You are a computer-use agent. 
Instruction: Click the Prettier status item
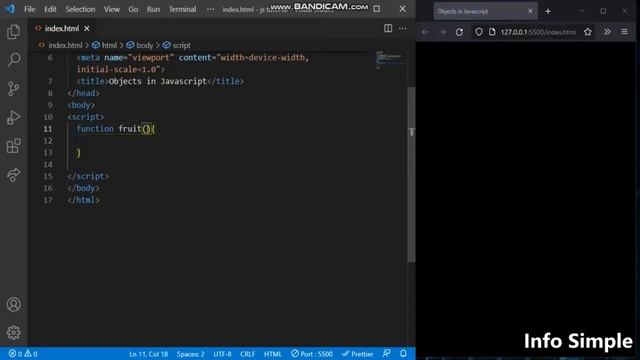358,354
